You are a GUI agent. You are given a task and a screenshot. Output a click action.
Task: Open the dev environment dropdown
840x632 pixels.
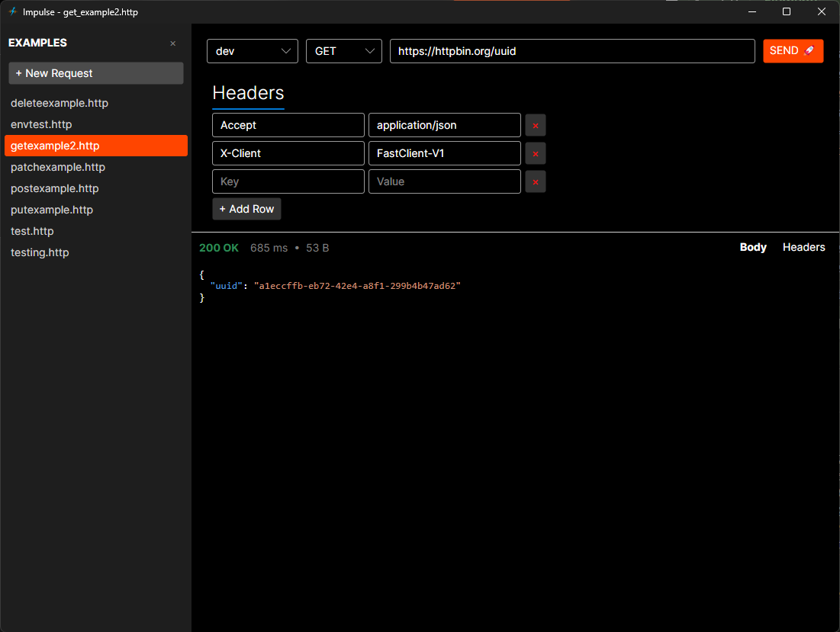coord(253,51)
